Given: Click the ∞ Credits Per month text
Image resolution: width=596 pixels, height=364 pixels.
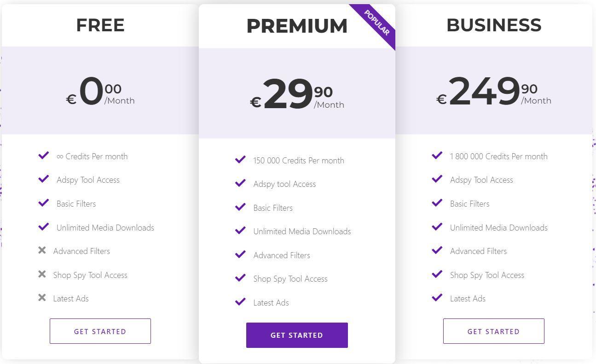Looking at the screenshot, I should point(92,156).
